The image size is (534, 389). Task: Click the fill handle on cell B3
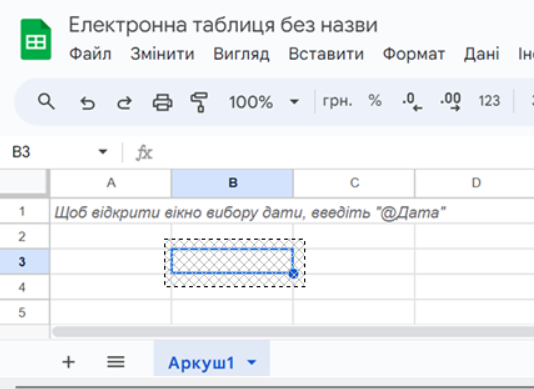(293, 274)
